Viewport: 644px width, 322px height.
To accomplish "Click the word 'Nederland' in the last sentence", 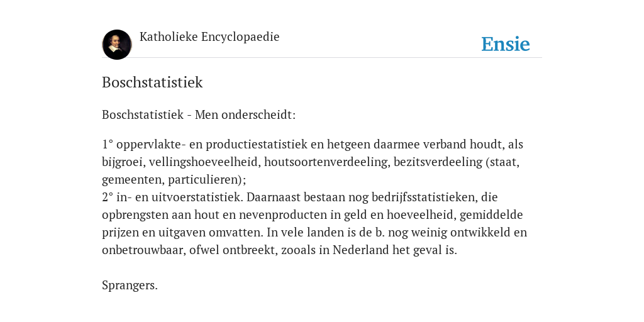I will click(361, 250).
